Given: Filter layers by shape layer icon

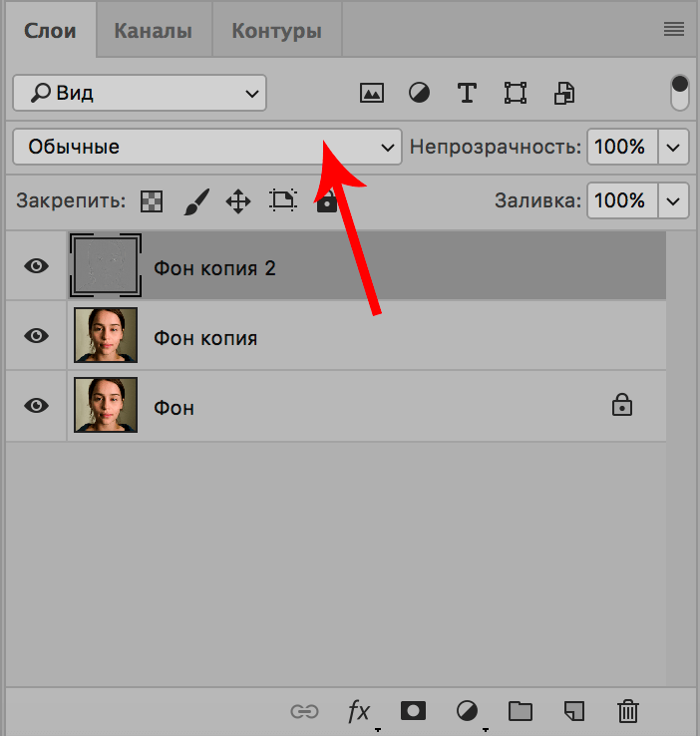Looking at the screenshot, I should [x=515, y=94].
